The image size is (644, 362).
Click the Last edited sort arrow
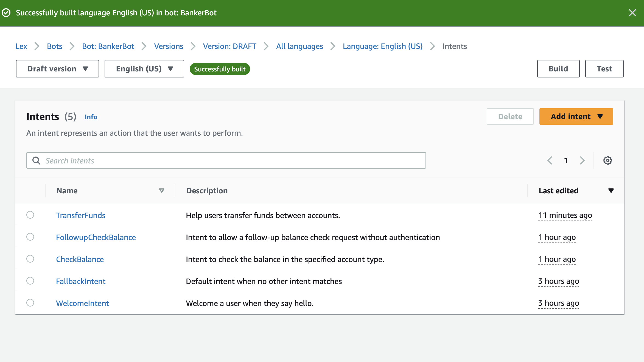(611, 191)
